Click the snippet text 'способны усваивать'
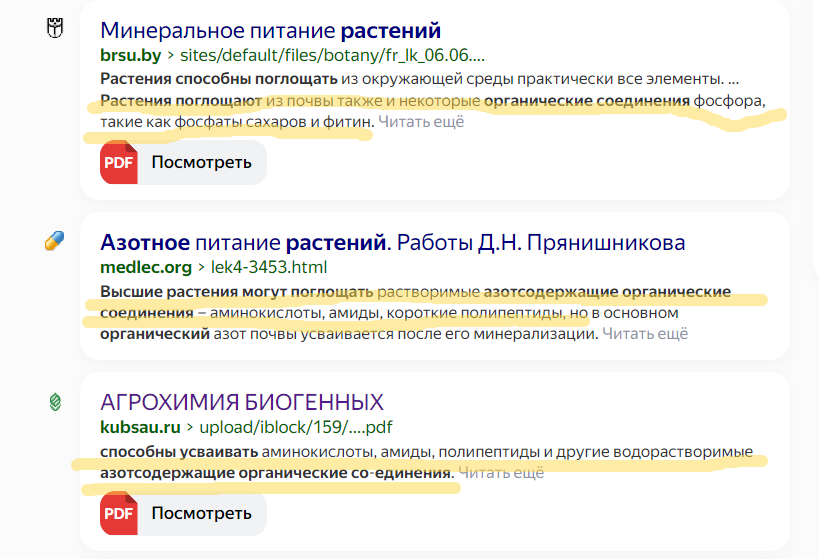Viewport: 819px width, 559px height. click(x=179, y=451)
